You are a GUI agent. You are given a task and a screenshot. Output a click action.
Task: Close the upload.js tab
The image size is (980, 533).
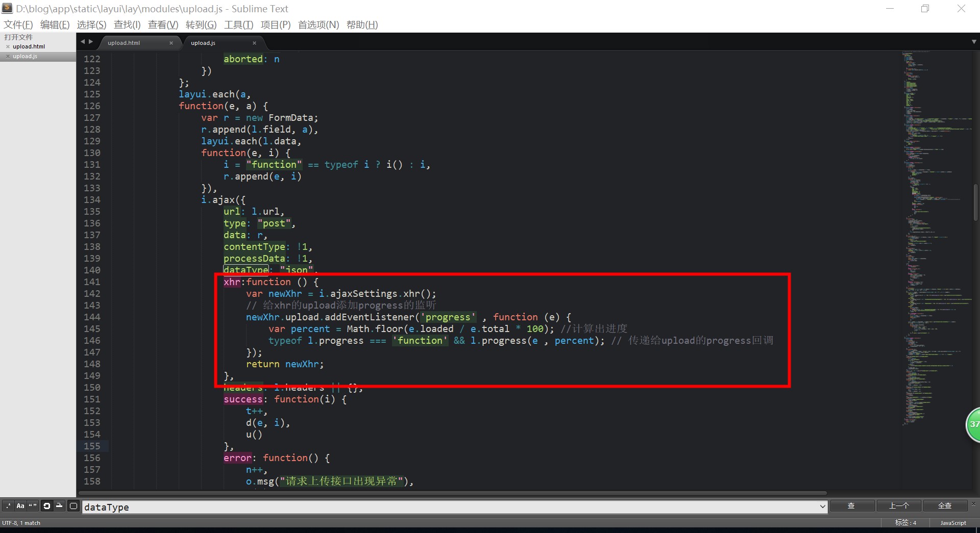[x=254, y=43]
